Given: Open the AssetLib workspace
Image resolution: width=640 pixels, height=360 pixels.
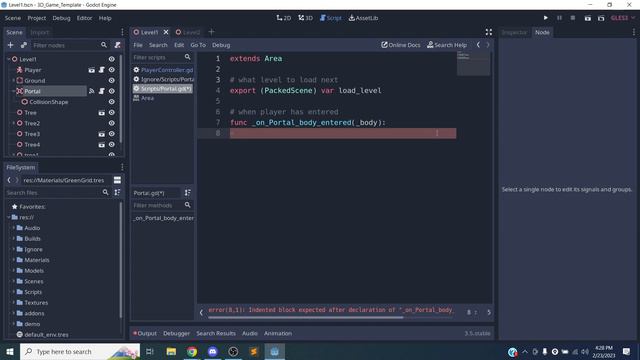Looking at the screenshot, I should click(x=363, y=18).
